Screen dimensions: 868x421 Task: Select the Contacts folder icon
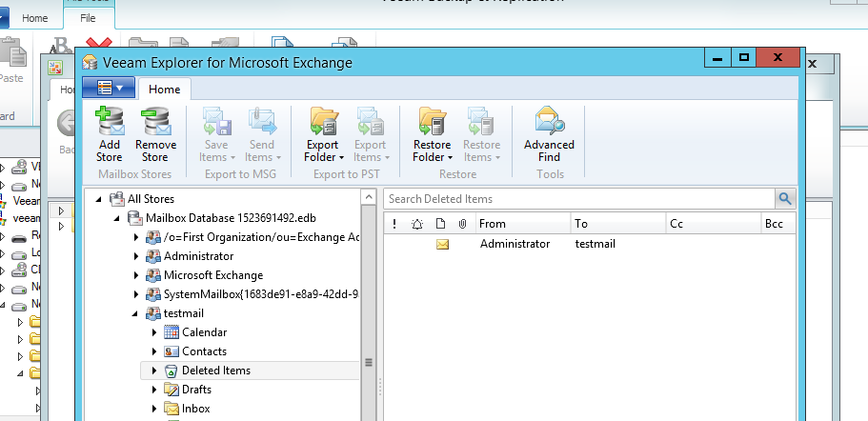click(172, 351)
